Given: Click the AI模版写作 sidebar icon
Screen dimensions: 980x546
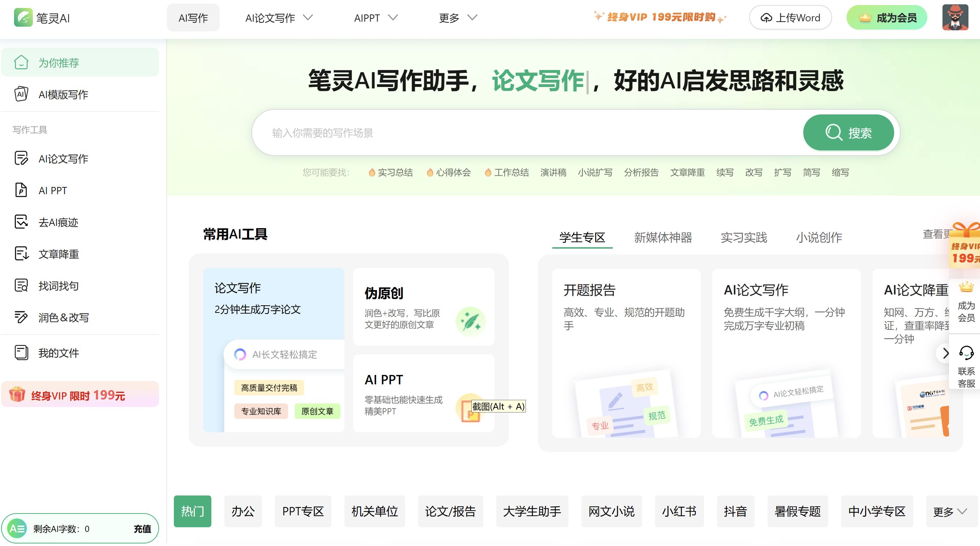Looking at the screenshot, I should point(21,94).
